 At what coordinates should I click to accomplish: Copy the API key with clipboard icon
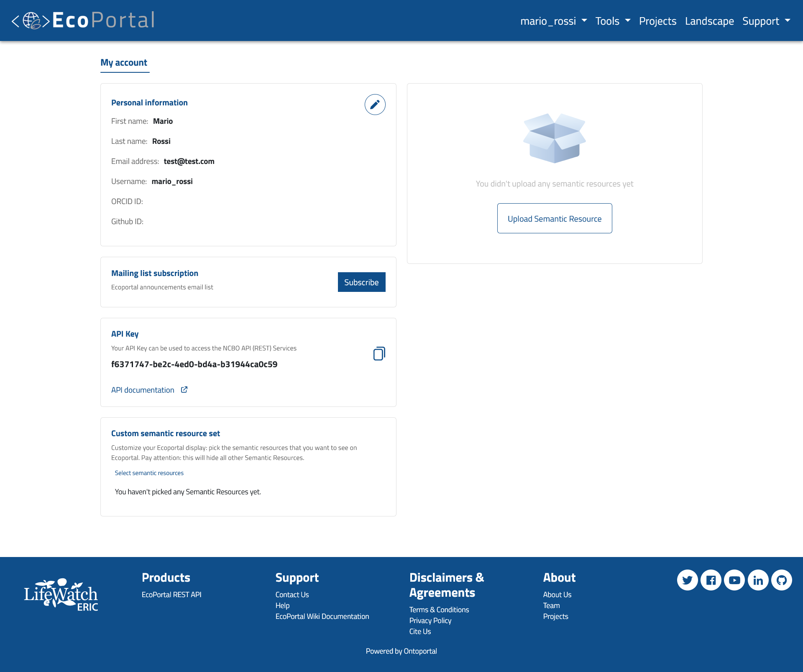[379, 354]
